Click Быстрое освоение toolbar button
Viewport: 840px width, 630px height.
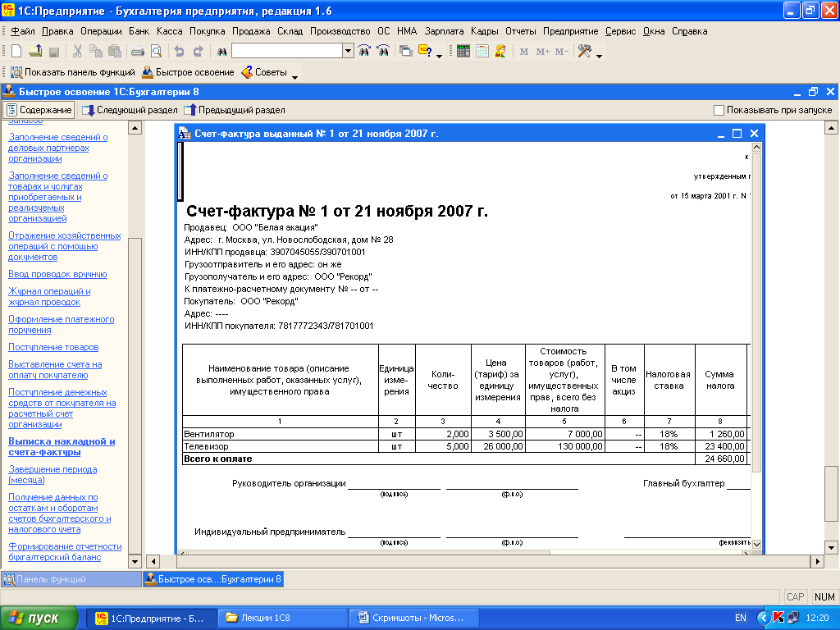tap(188, 72)
